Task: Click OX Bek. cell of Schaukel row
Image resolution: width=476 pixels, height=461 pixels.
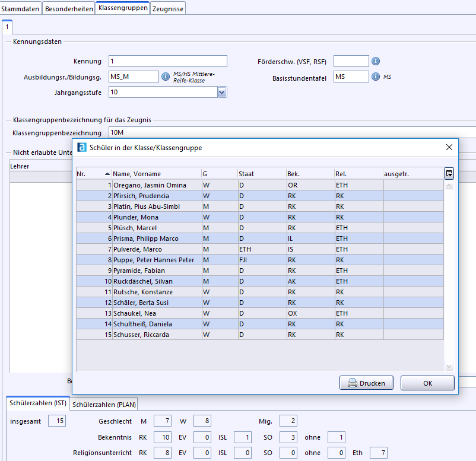Action: [311, 313]
